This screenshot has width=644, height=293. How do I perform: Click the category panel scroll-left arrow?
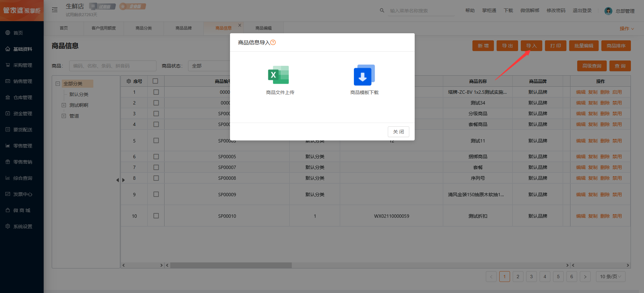click(x=124, y=265)
